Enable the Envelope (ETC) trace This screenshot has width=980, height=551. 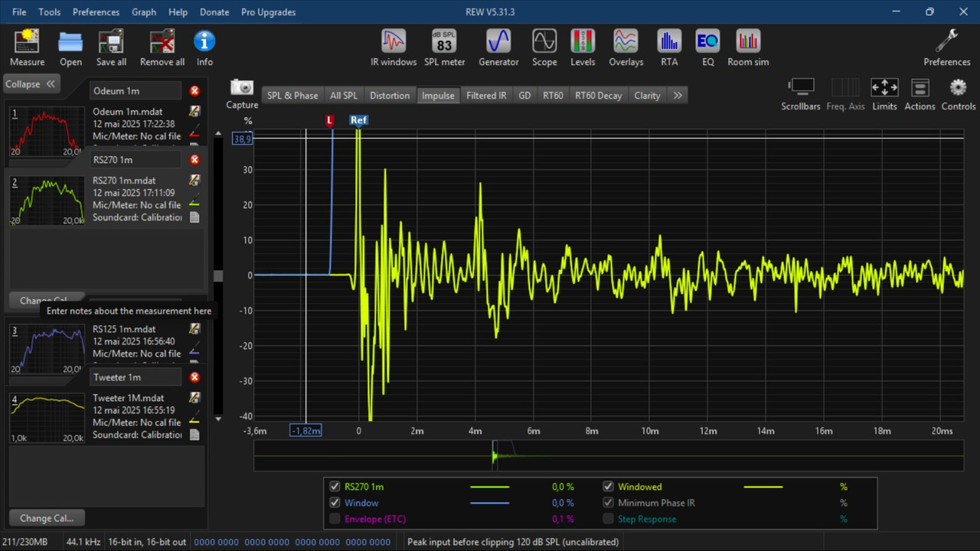[x=335, y=519]
